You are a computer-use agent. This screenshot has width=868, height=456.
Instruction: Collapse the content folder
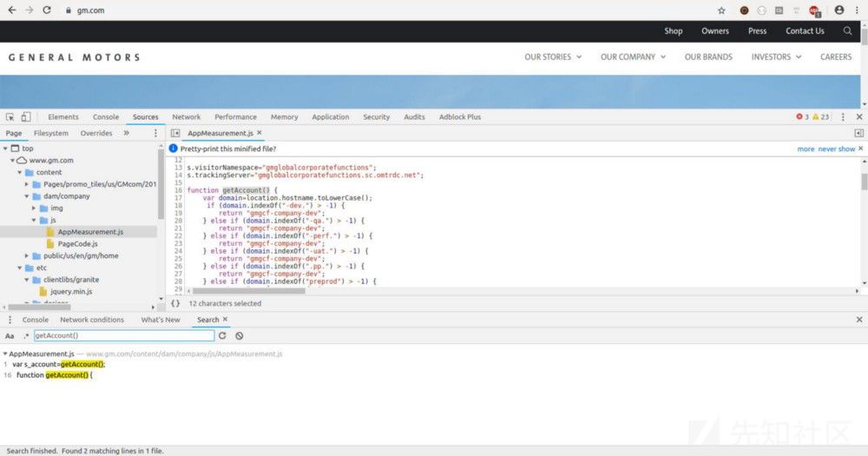[19, 172]
